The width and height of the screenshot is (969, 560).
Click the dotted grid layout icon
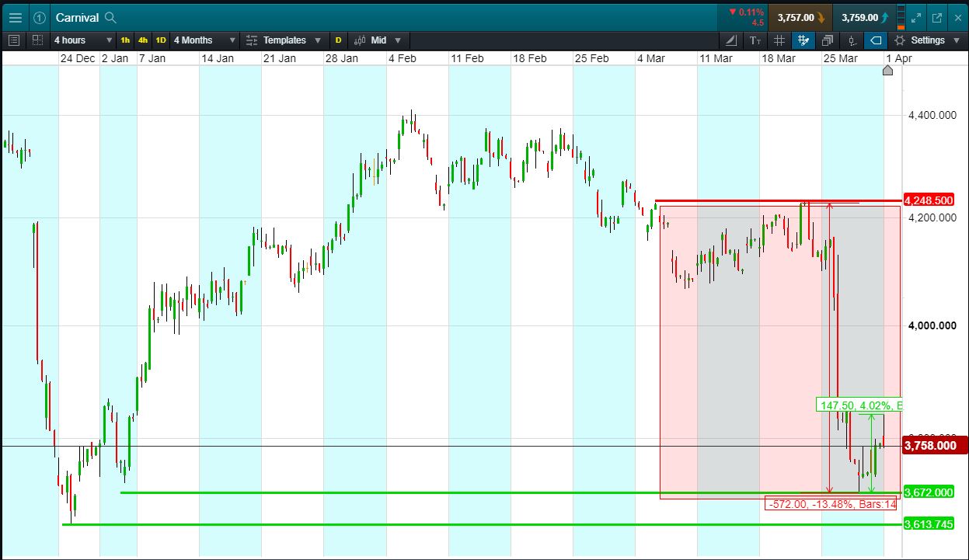point(37,40)
